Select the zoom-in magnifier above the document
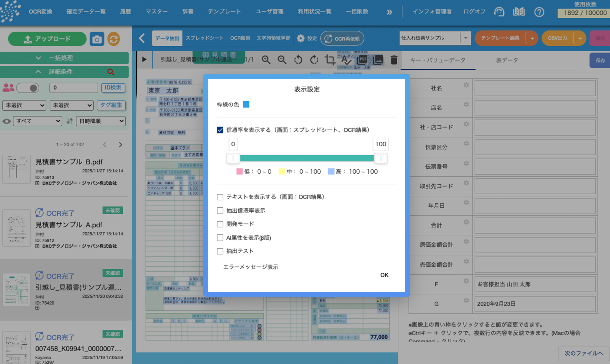This screenshot has height=364, width=610. point(266,60)
